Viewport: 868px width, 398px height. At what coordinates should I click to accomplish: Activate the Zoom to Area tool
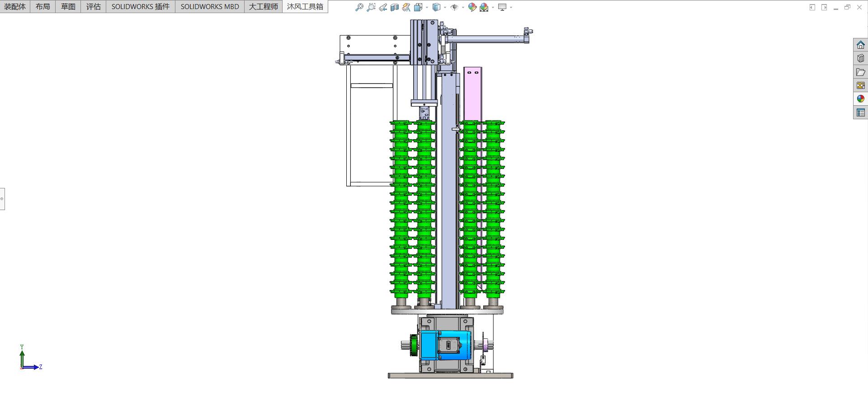(371, 7)
